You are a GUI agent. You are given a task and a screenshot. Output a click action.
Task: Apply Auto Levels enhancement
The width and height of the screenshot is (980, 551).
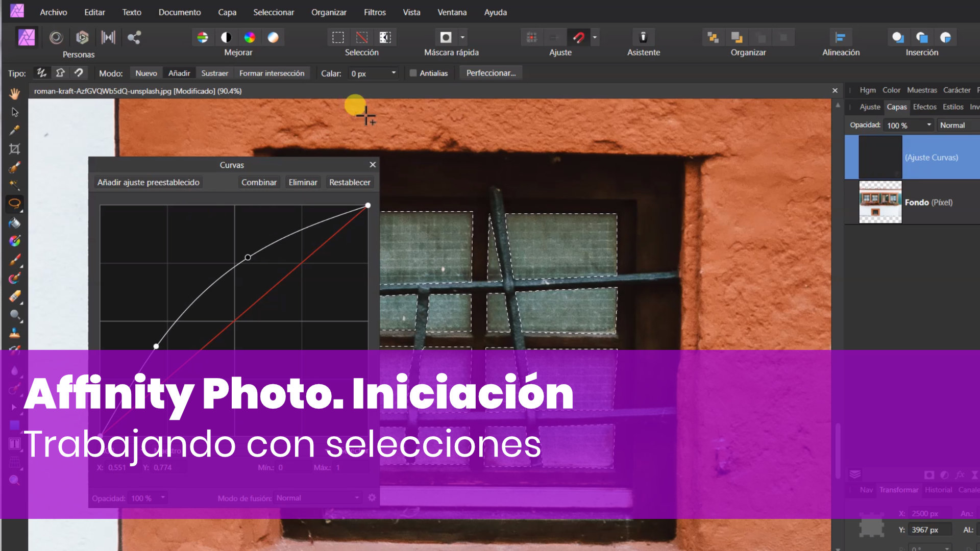(x=203, y=37)
